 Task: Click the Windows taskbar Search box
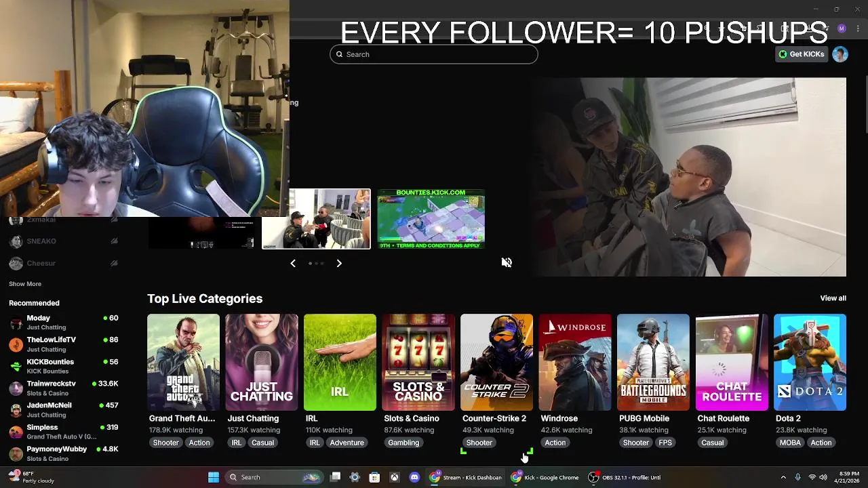[x=273, y=477]
